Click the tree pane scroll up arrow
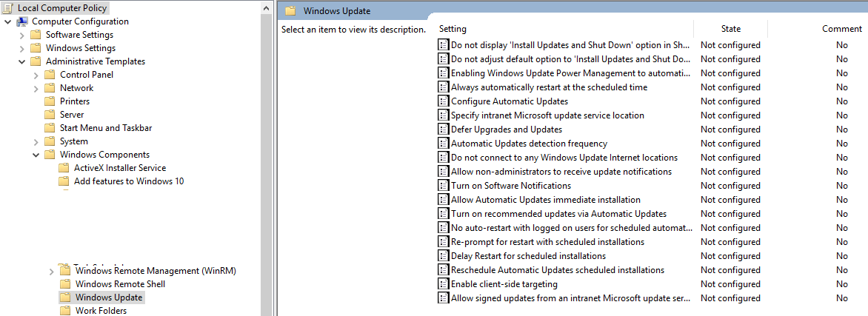Screen dimensions: 868x316 tap(267, 7)
